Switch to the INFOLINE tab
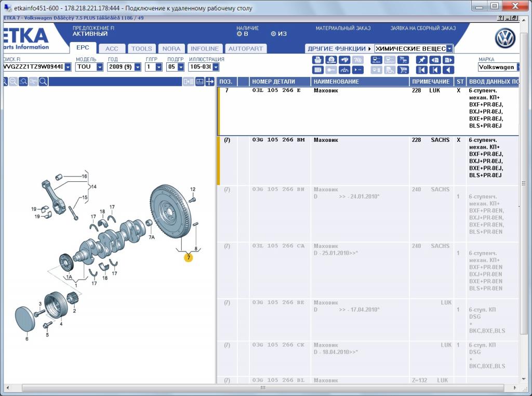The height and width of the screenshot is (396, 532). pos(205,48)
